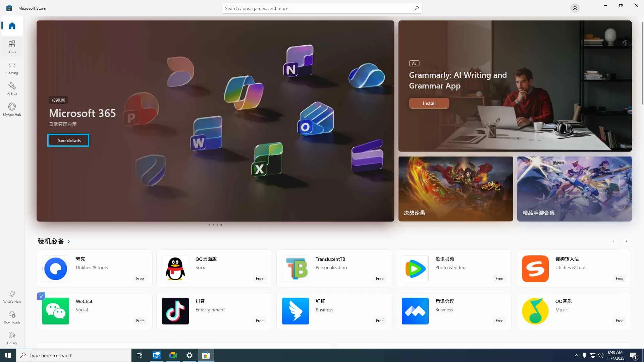Image resolution: width=644 pixels, height=362 pixels.
Task: Open Settings from Windows taskbar
Action: pos(190,355)
